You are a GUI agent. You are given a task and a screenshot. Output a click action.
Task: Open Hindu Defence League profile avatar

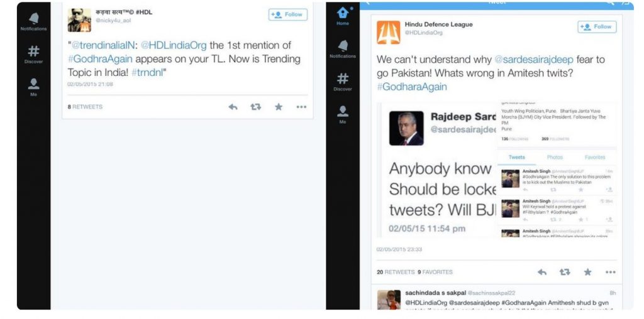(389, 33)
